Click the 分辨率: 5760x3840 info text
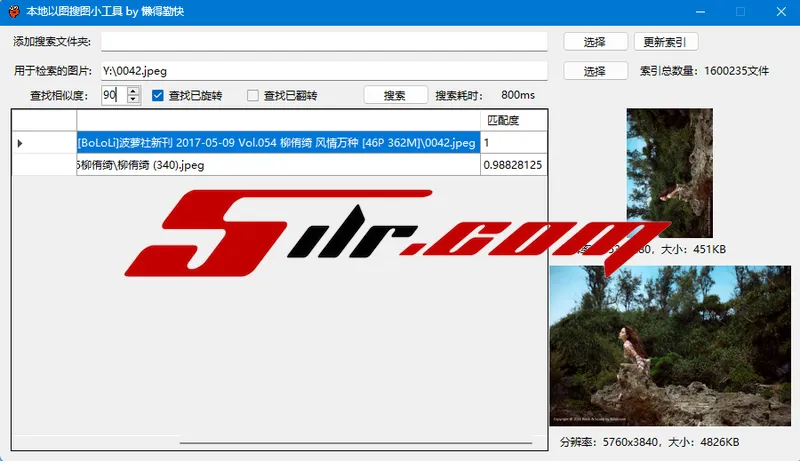 [x=649, y=442]
